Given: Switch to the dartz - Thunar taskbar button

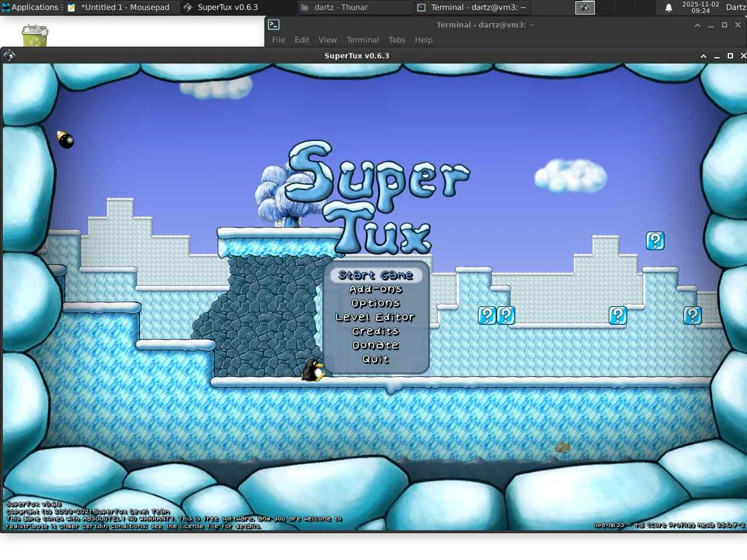Looking at the screenshot, I should [x=355, y=7].
